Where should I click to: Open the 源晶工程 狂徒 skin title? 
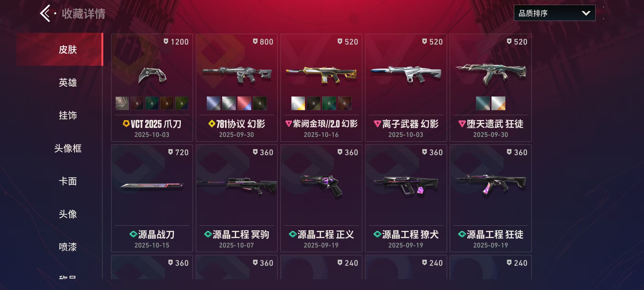pyautogui.click(x=491, y=235)
